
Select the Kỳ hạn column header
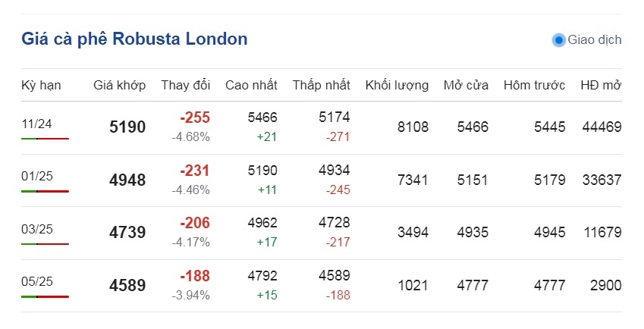41,86
